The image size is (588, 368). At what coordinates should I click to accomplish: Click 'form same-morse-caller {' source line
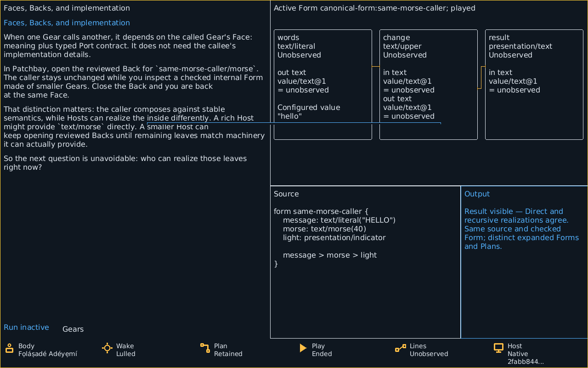pyautogui.click(x=321, y=212)
